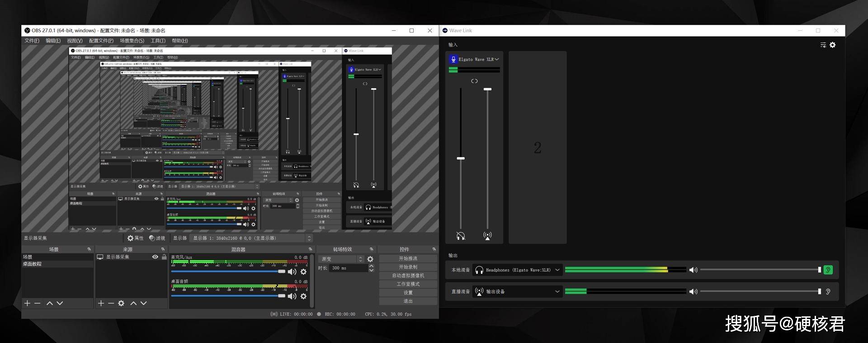
Task: Open Wave Link mixer options icon
Action: [823, 45]
